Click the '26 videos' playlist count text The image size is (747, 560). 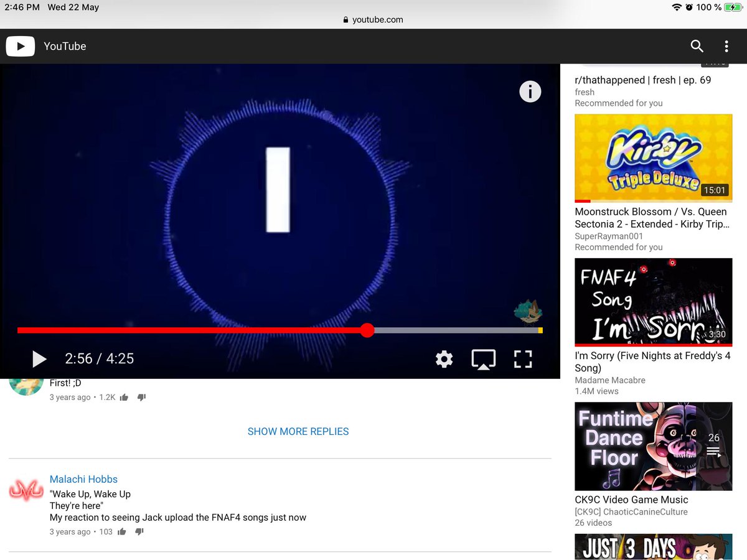[593, 523]
